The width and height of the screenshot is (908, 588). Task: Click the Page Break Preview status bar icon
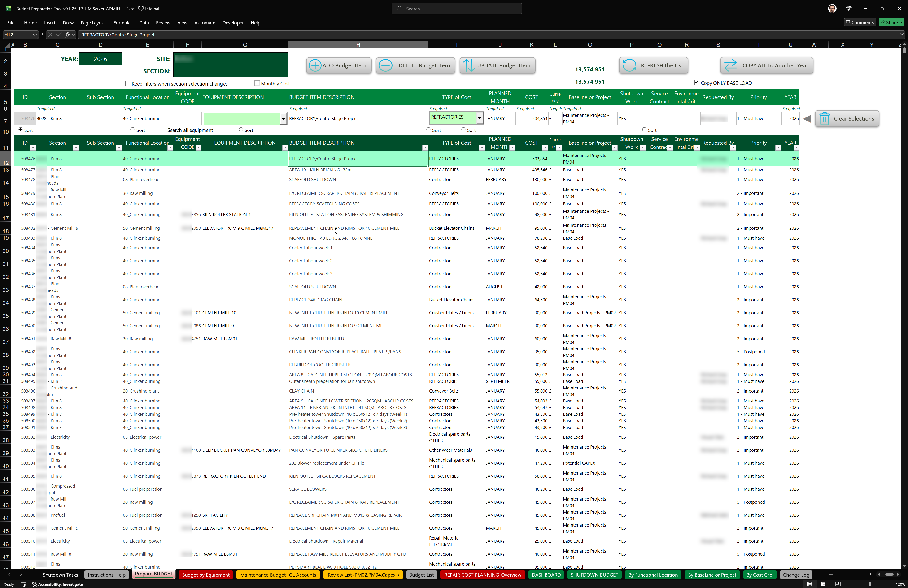coord(838,584)
